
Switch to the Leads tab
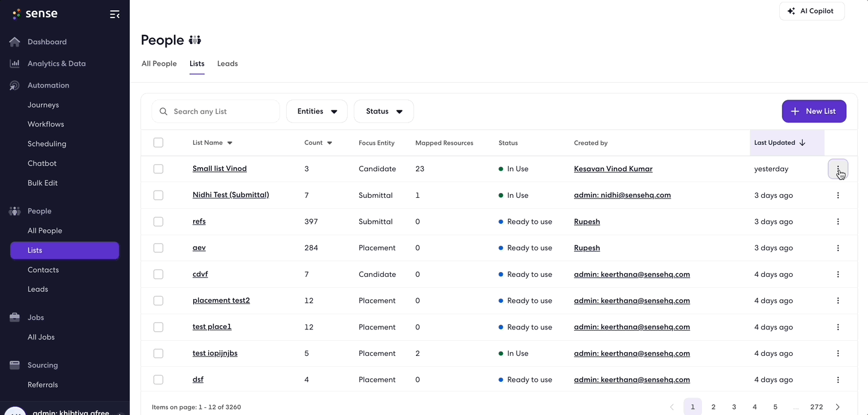(x=228, y=63)
